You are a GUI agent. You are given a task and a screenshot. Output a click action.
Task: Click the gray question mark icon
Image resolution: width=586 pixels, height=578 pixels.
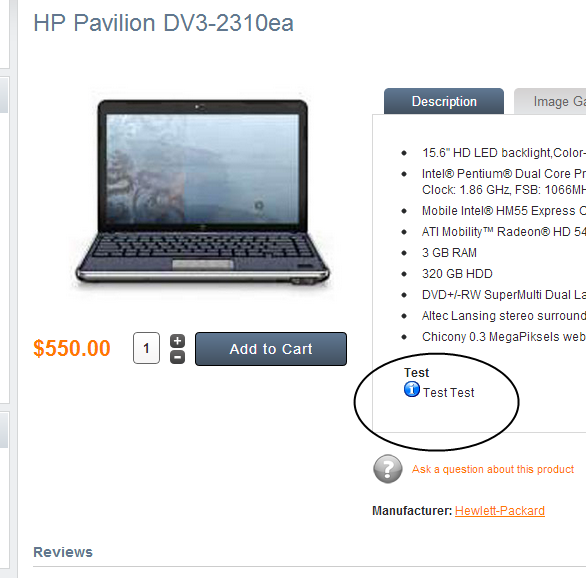pyautogui.click(x=388, y=469)
